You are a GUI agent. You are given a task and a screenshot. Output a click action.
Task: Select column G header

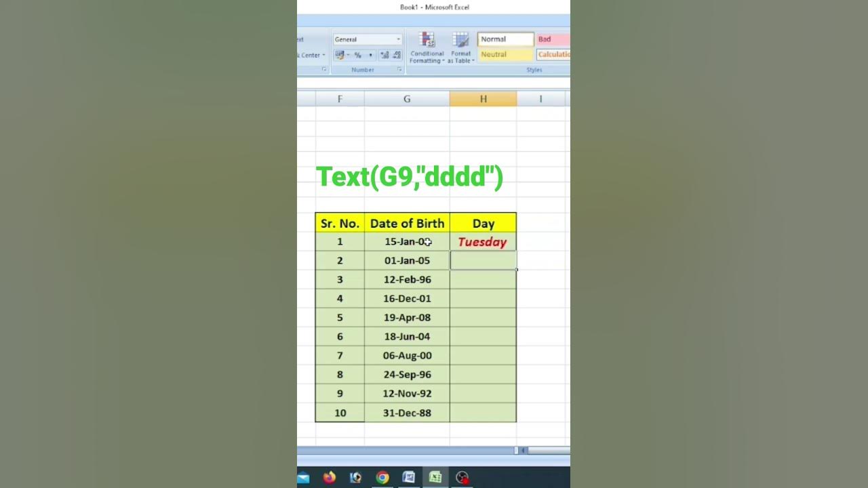407,99
